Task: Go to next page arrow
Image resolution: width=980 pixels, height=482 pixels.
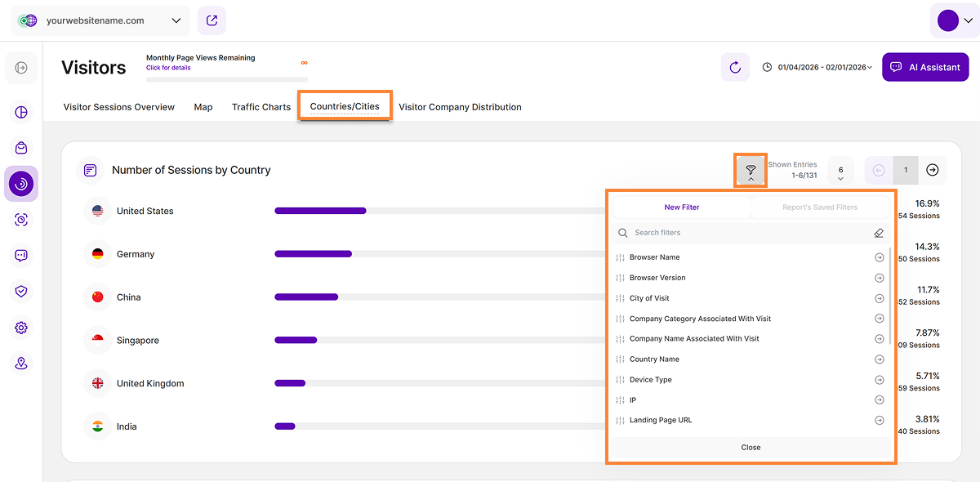Action: point(933,170)
